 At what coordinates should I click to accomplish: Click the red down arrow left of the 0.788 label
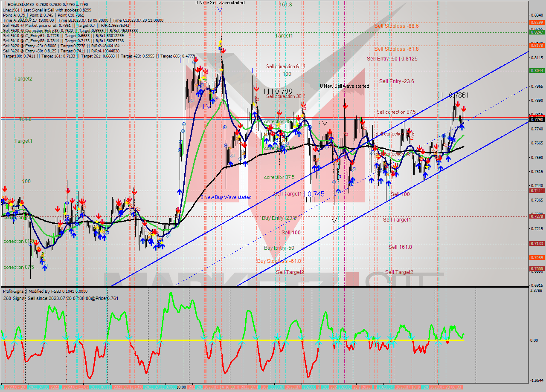pos(256,89)
